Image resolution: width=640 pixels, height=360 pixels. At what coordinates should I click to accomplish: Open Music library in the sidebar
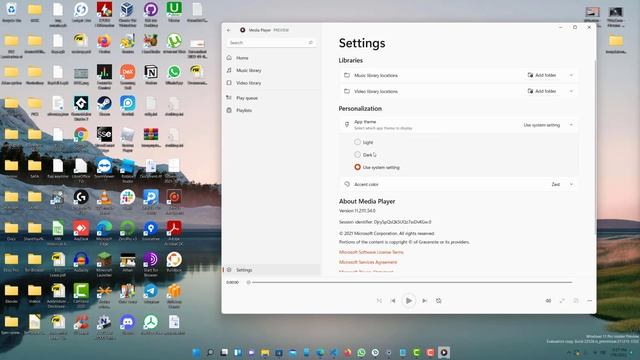271,70
